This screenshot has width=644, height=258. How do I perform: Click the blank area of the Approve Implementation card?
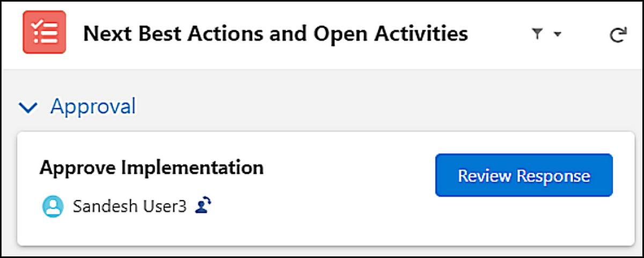pyautogui.click(x=333, y=215)
